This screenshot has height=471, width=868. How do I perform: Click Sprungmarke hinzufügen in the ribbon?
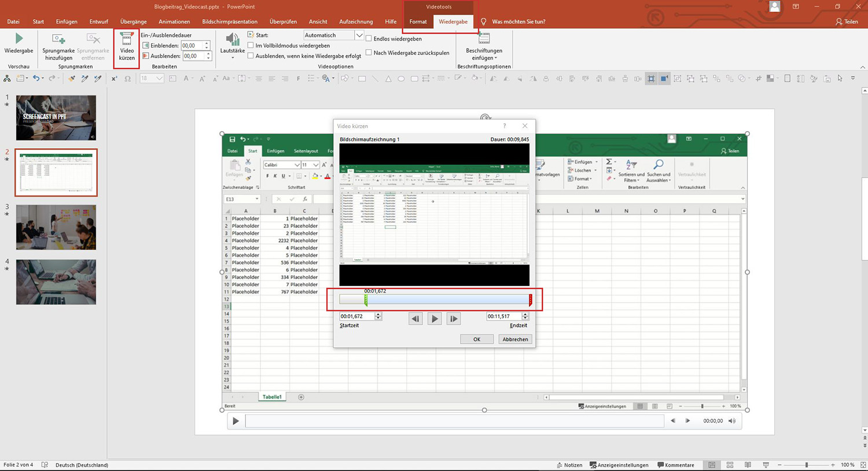[58, 47]
